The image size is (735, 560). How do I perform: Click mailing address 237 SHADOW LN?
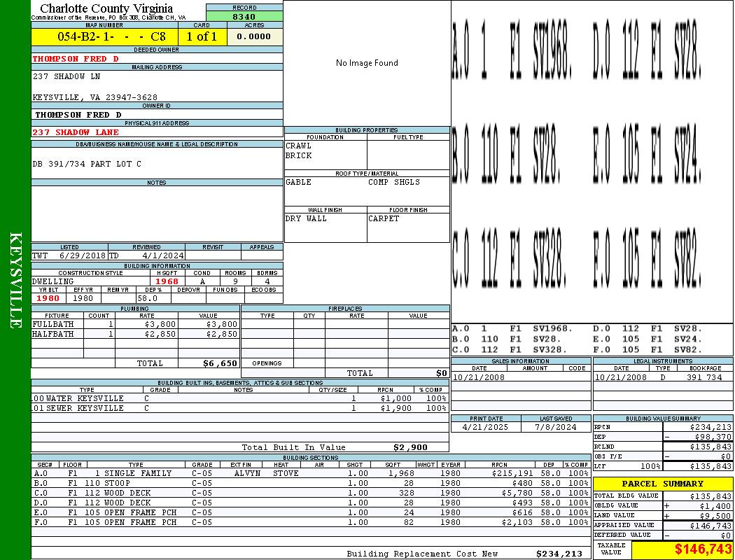(x=66, y=76)
